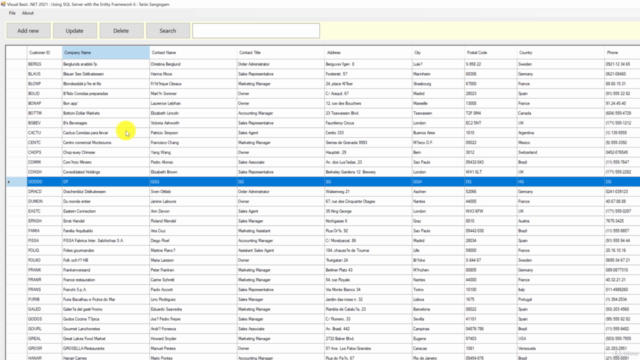Select customer ID cell BONAP
Image resolution: width=640 pixels, height=360 pixels.
click(x=44, y=103)
